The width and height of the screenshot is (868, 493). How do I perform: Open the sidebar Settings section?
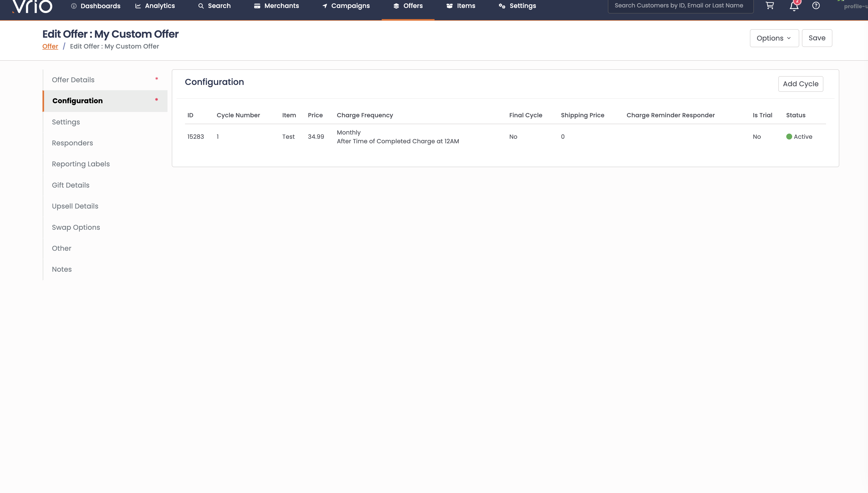pos(105,122)
